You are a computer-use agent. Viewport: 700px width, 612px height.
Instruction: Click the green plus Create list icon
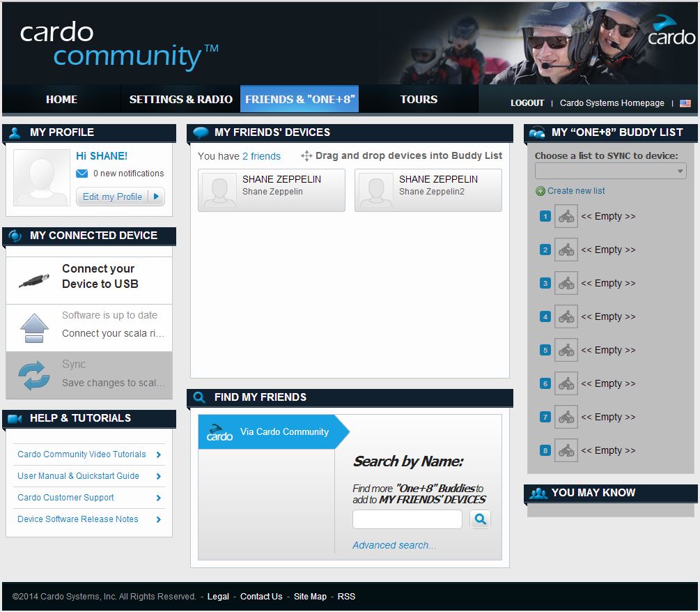coord(540,191)
